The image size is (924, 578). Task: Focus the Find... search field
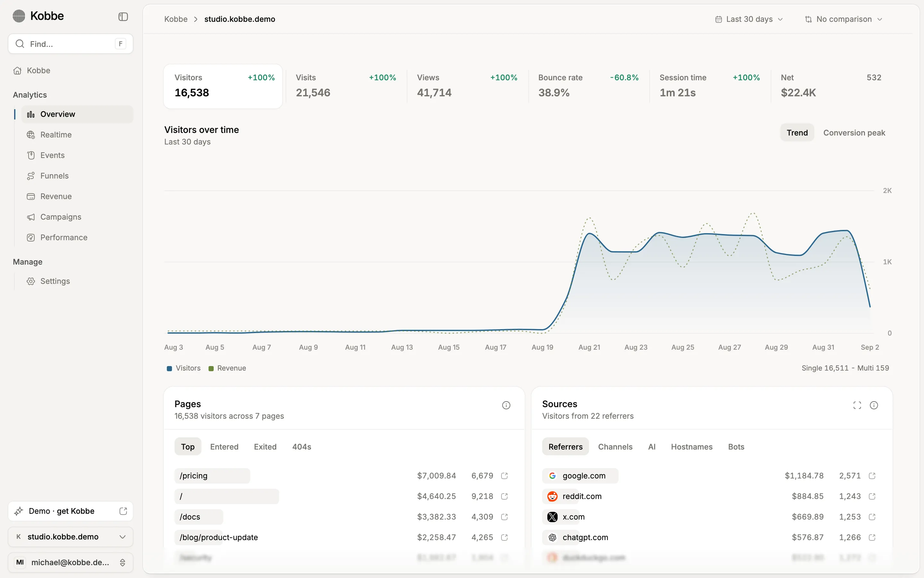pyautogui.click(x=71, y=44)
